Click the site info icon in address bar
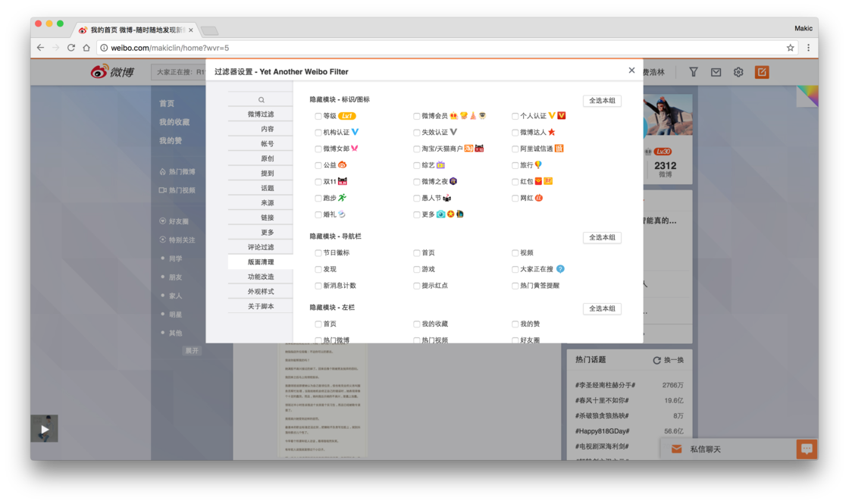The width and height of the screenshot is (849, 504). (104, 48)
